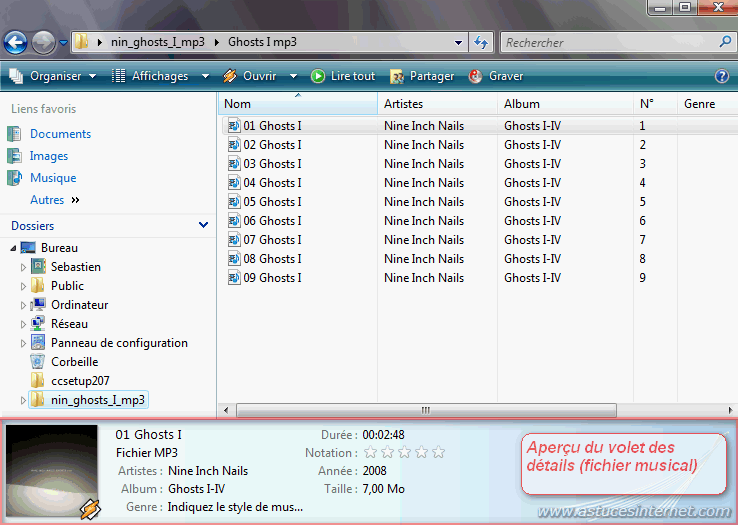Select the Public folder
738x525 pixels.
tap(67, 286)
